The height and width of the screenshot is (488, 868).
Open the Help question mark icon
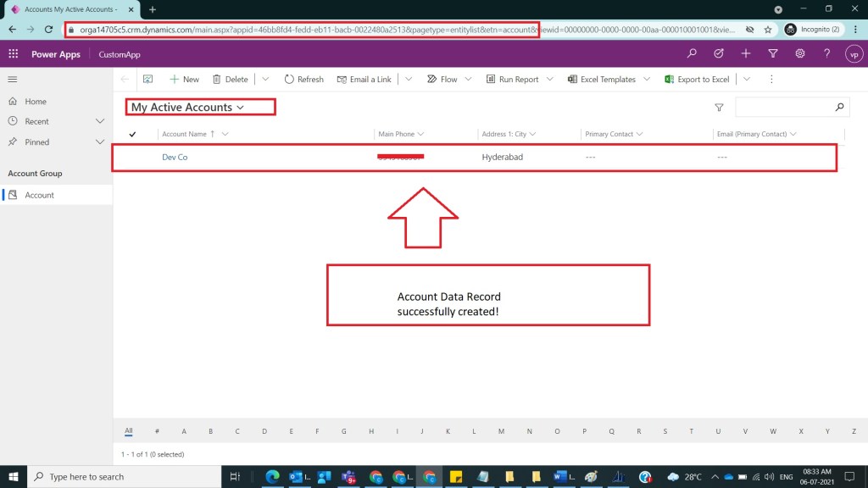click(x=826, y=54)
